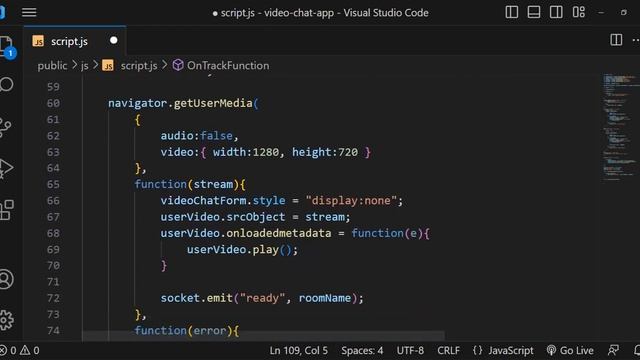
Task: Open the OnTrackFunction breadcrumb symbol
Action: pos(228,66)
